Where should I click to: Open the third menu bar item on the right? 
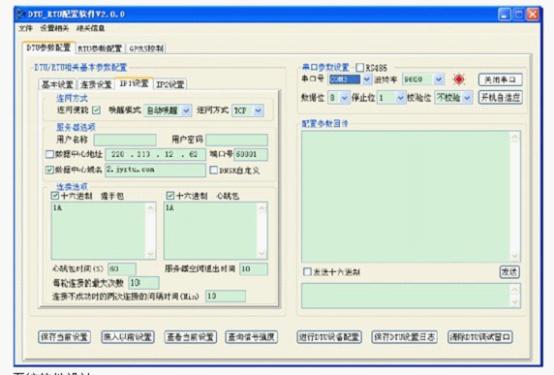91,28
